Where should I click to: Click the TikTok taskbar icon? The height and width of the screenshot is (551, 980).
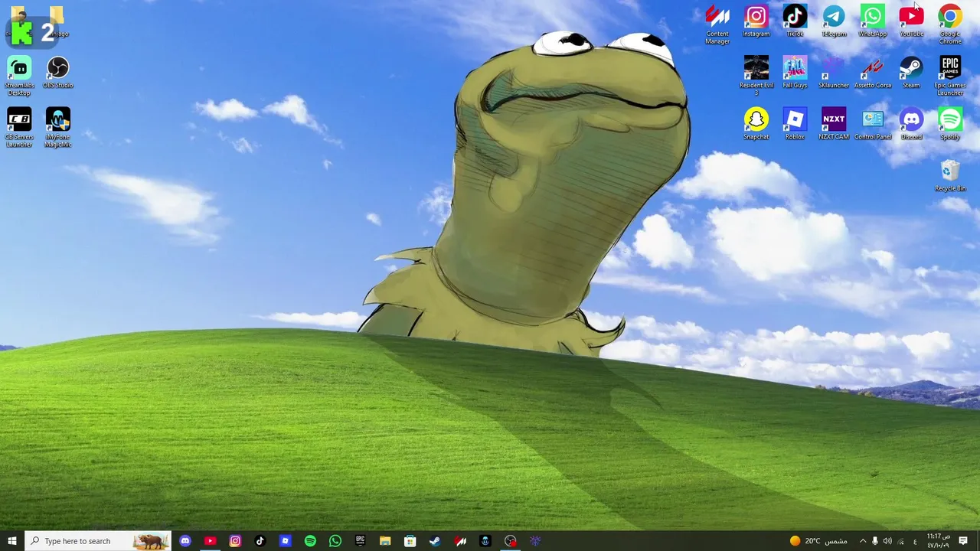tap(260, 541)
